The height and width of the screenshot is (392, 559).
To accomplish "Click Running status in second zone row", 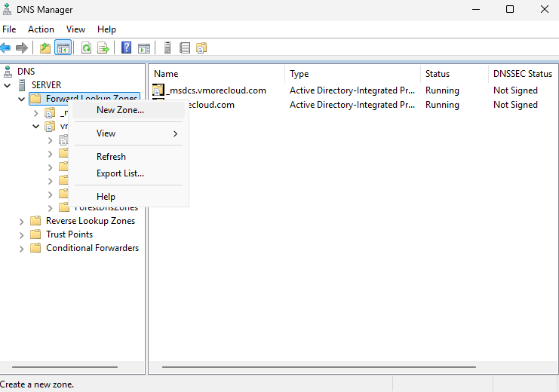I will click(x=442, y=105).
